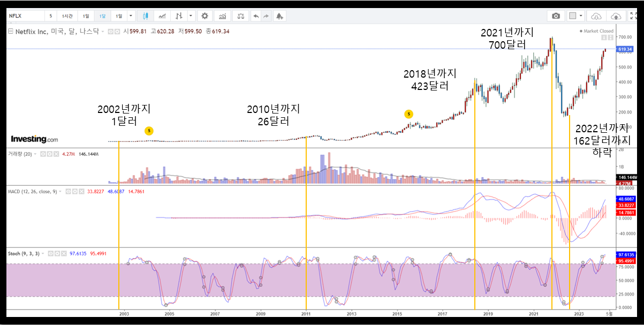Open chart settings gear

[204, 16]
